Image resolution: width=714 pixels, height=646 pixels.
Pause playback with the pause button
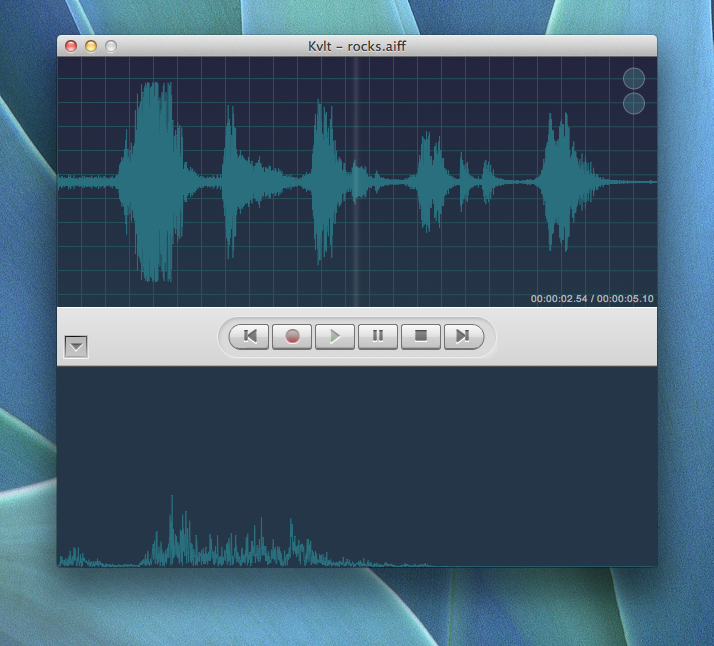tap(377, 336)
